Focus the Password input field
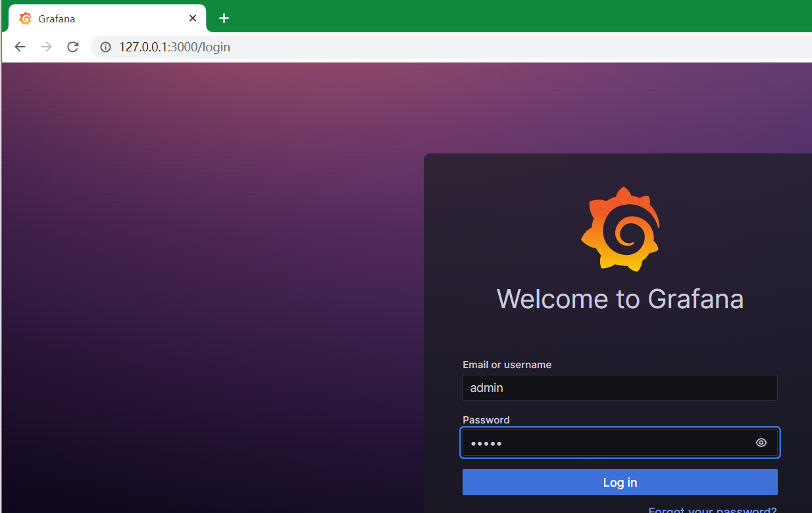Screen dimensions: 812x513 (620, 443)
